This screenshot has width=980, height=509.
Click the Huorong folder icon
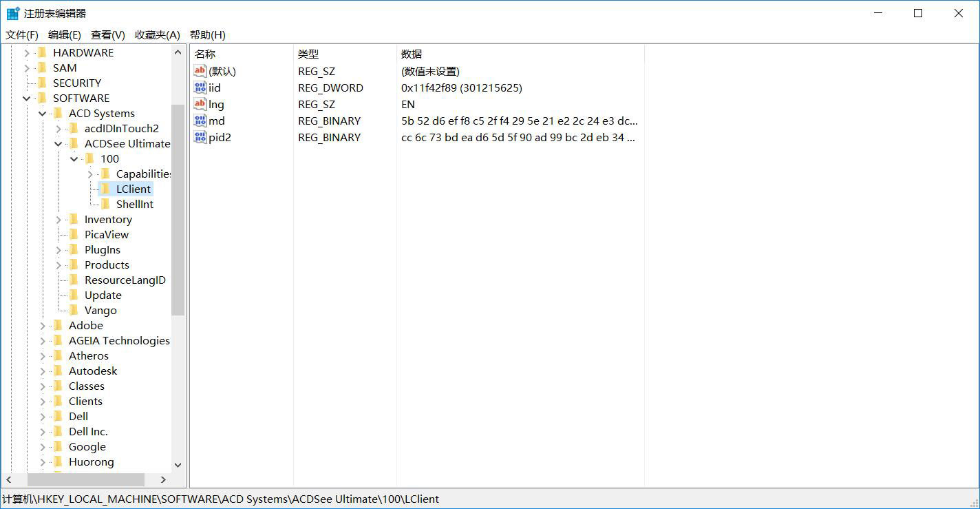tap(58, 461)
